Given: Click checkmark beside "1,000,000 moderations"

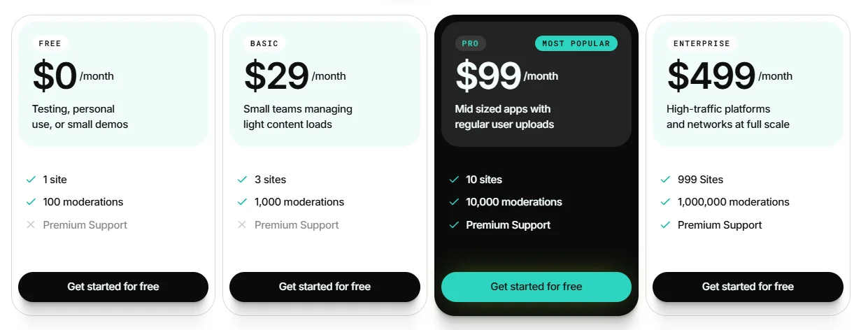Looking at the screenshot, I should [x=665, y=202].
